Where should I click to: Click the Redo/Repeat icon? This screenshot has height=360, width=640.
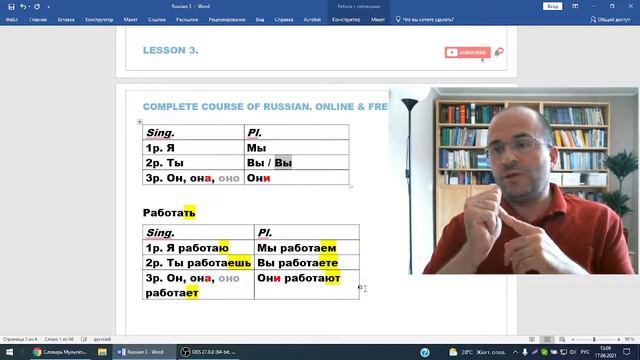pos(37,7)
